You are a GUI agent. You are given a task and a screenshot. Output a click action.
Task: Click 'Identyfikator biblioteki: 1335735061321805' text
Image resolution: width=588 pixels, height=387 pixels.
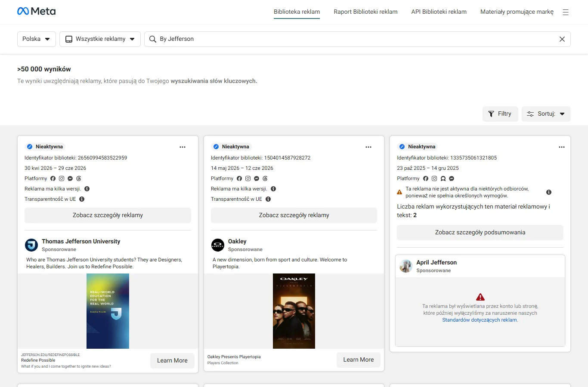pos(447,158)
